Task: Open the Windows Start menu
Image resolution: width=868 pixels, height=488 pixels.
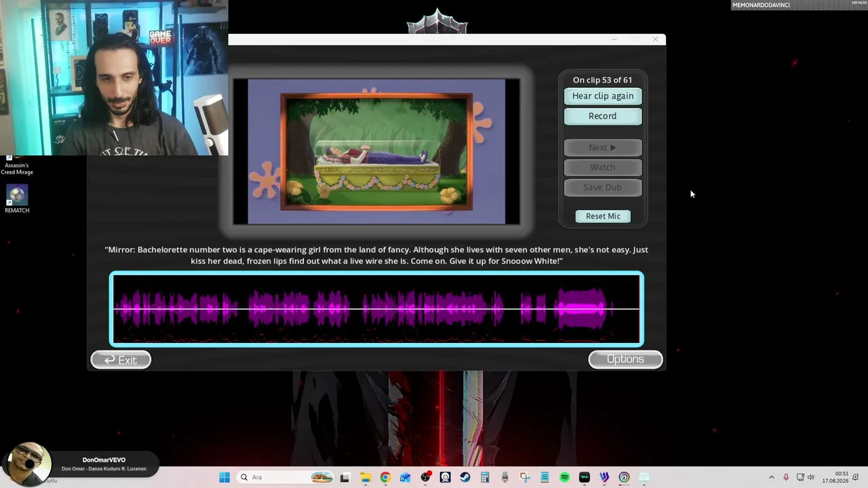Action: (224, 477)
